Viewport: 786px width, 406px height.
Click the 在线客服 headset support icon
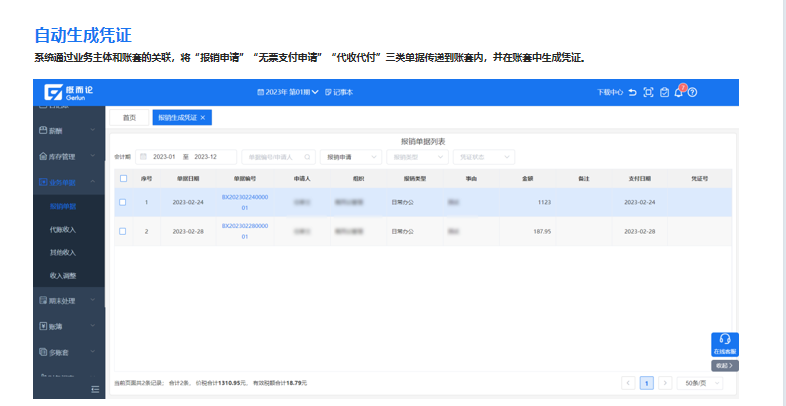[x=725, y=341]
